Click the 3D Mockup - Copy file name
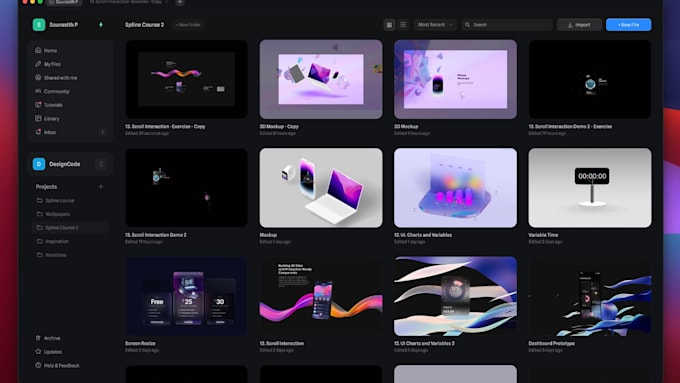This screenshot has height=383, width=680. 279,126
